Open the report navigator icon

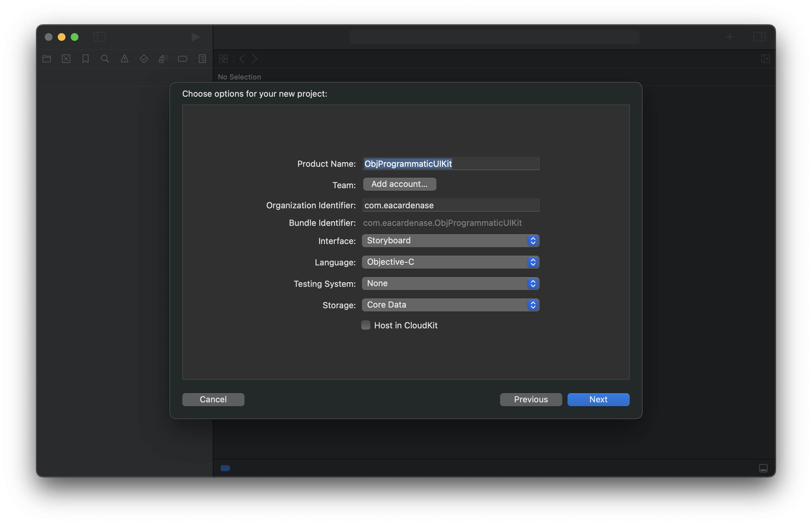[x=202, y=59]
